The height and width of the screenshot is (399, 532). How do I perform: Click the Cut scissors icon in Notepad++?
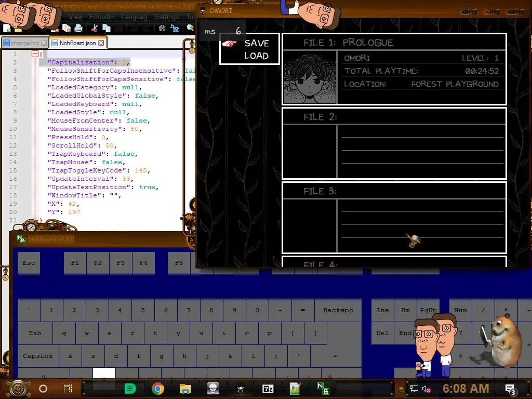95,29
